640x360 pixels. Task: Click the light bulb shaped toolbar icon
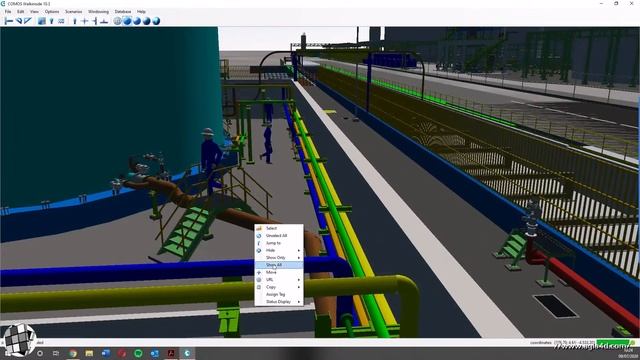pyautogui.click(x=51, y=21)
